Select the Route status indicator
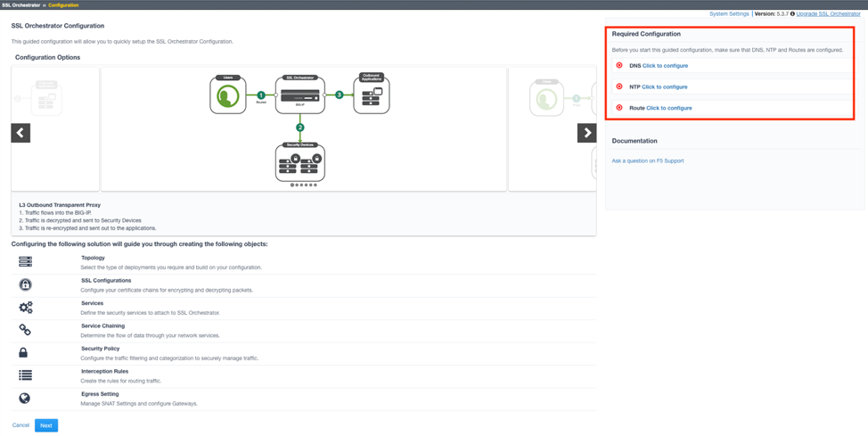Image resolution: width=868 pixels, height=436 pixels. click(x=619, y=108)
